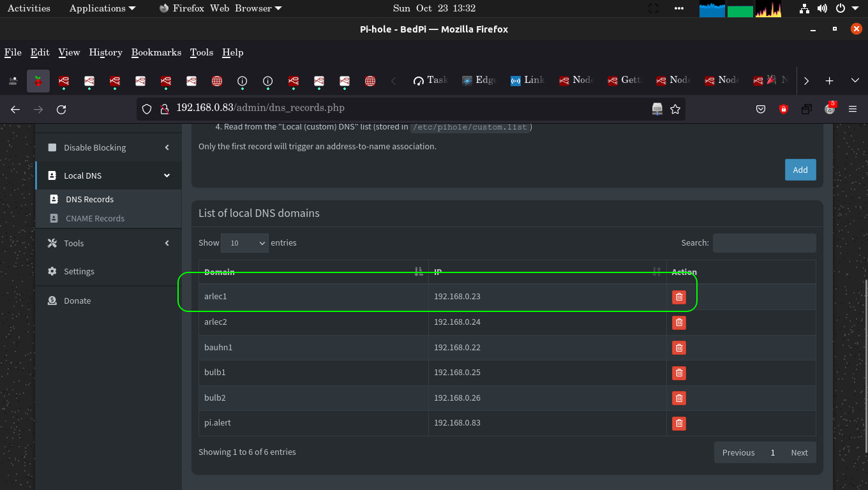Show the insecure connection lock info
Image resolution: width=868 pixels, height=490 pixels.
[164, 109]
